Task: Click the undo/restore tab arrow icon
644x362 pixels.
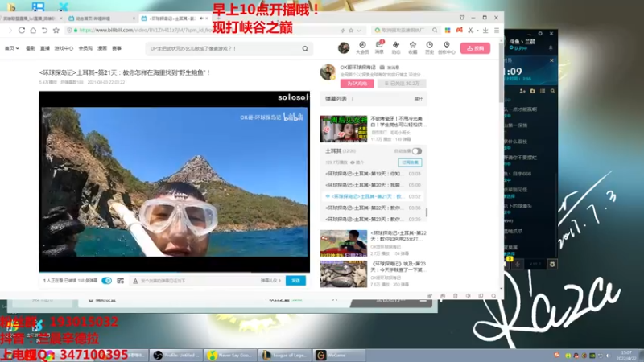Action: 45,30
